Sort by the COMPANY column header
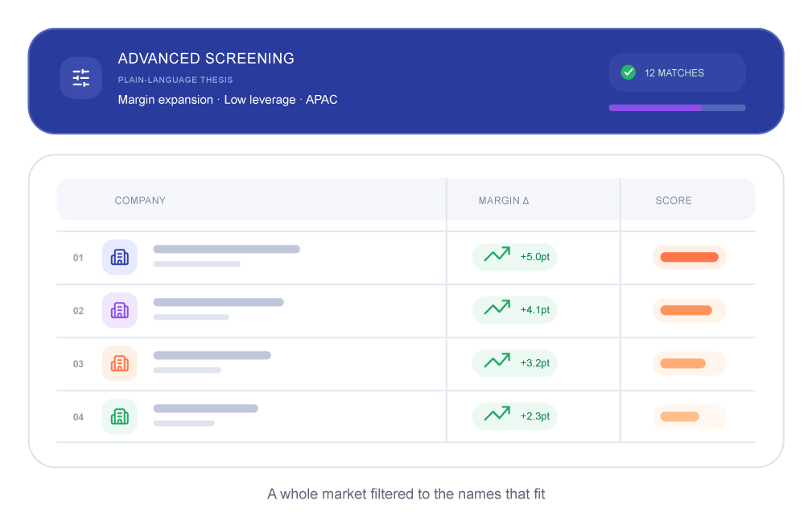812x529 pixels. (140, 200)
